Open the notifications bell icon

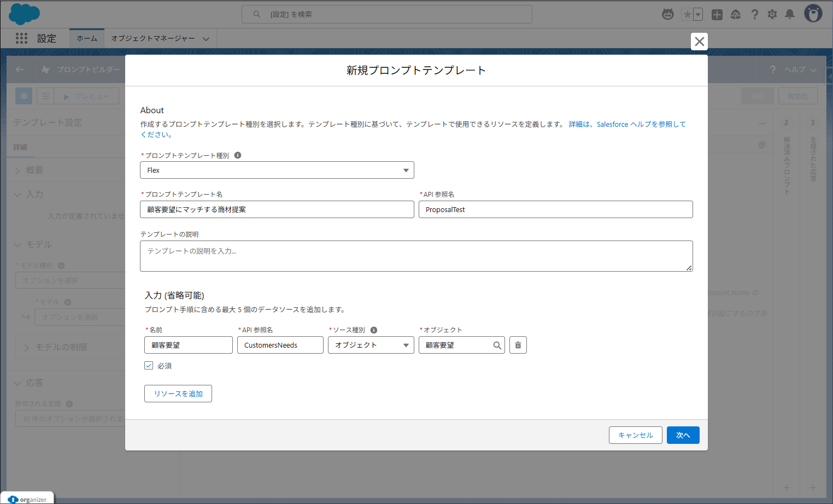tap(789, 14)
